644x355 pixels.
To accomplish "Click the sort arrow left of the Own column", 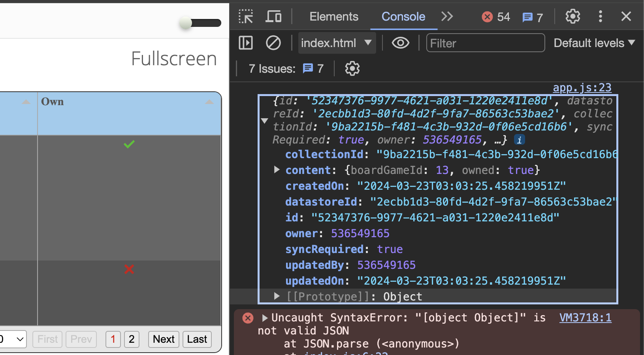I will tap(26, 102).
